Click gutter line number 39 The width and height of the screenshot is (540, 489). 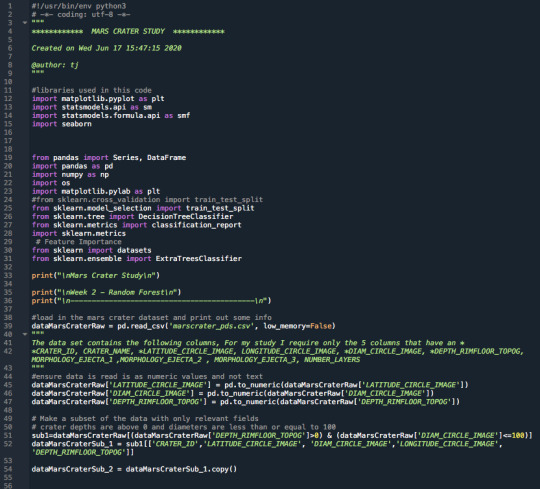(x=8, y=326)
